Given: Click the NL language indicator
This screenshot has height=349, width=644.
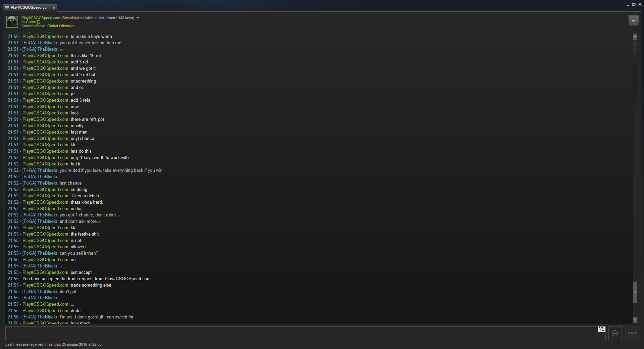Looking at the screenshot, I should coord(601,329).
